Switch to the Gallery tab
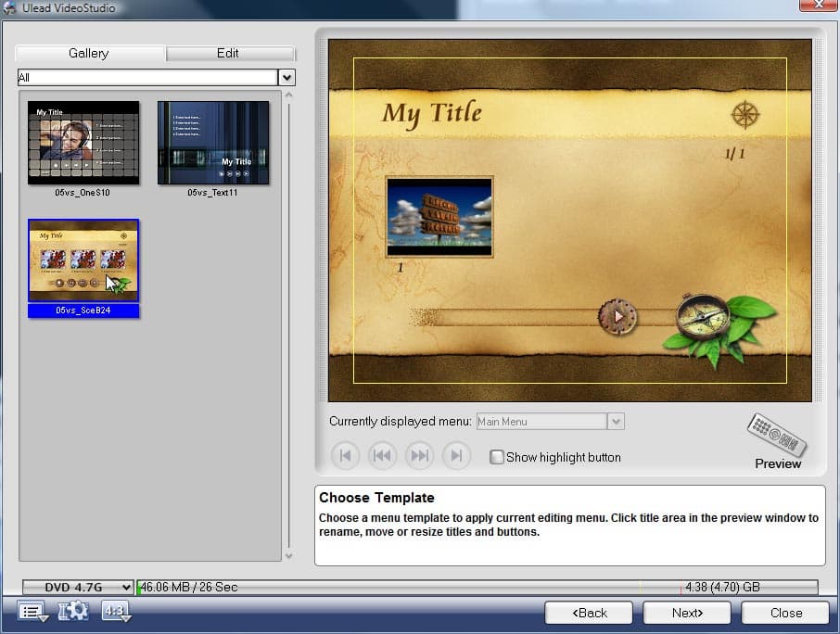Viewport: 840px width, 634px height. tap(89, 53)
